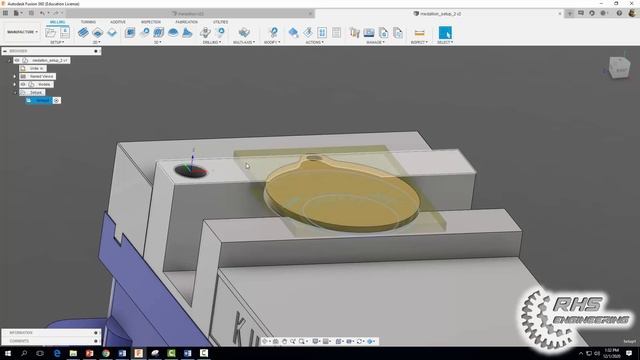Expand the Drilling panel dropdown
Viewport: 640px width, 360px height.
pos(212,42)
